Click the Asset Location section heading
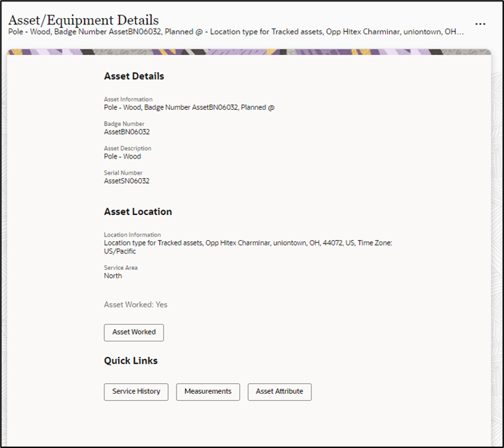The image size is (504, 448). (138, 211)
